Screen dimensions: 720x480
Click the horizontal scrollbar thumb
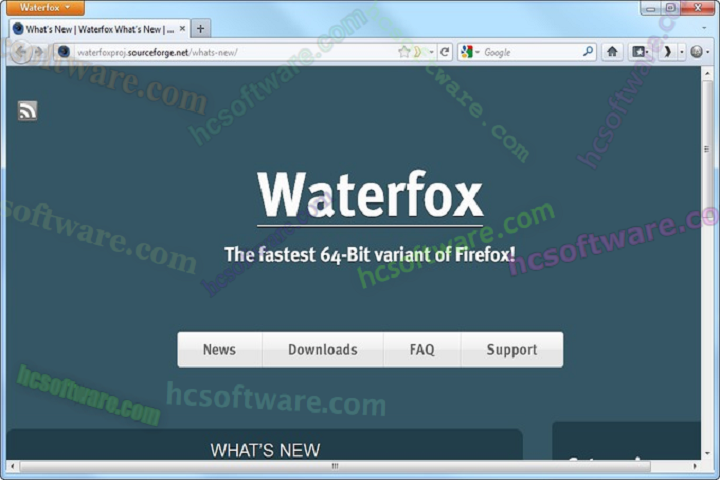[335, 466]
